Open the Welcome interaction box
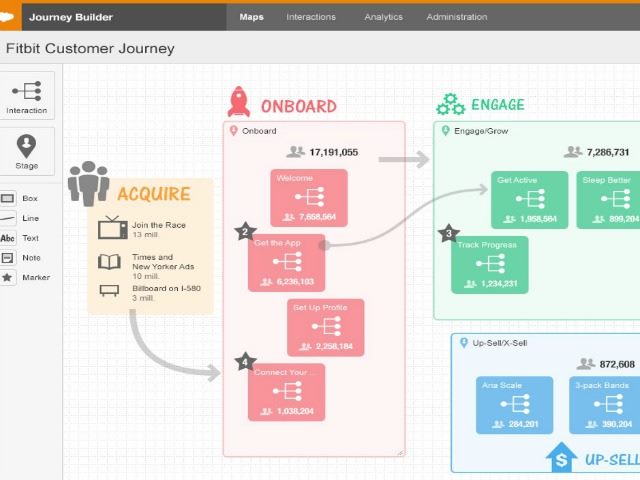The image size is (640, 480). [309, 198]
